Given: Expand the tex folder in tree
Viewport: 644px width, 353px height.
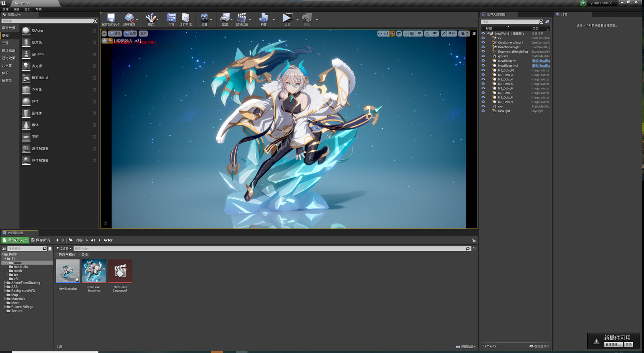Looking at the screenshot, I should tap(7, 275).
